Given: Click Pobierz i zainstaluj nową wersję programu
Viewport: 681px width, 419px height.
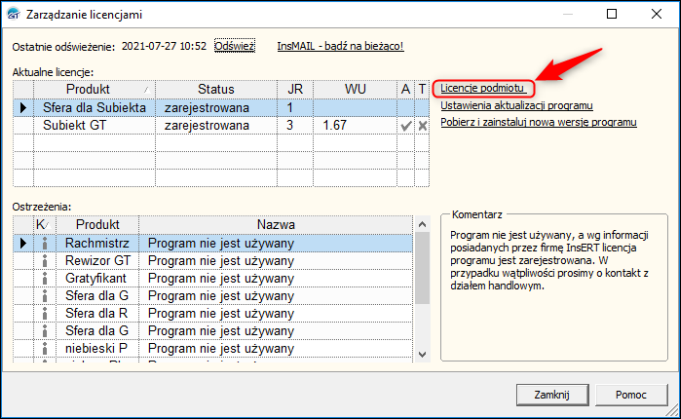Looking at the screenshot, I should pyautogui.click(x=539, y=122).
